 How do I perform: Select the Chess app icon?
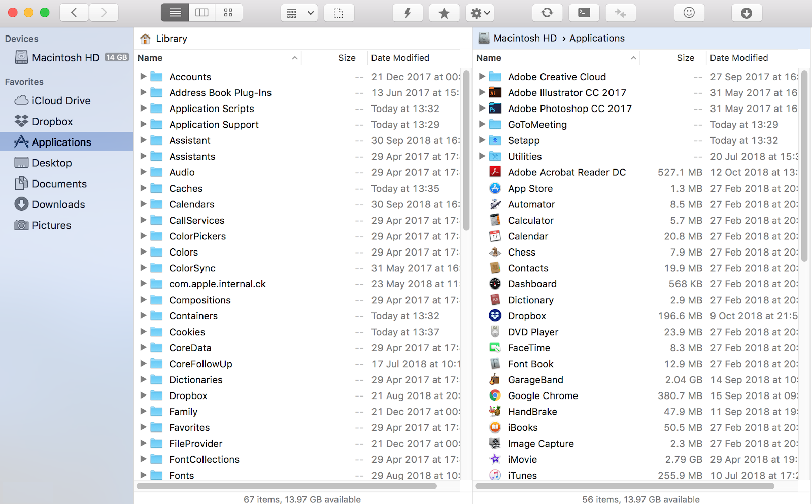495,252
